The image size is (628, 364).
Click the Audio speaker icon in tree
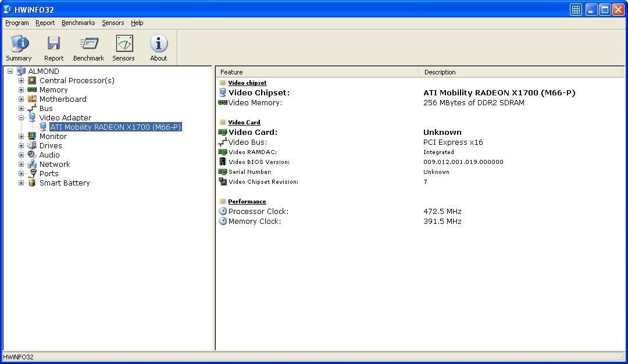[32, 155]
